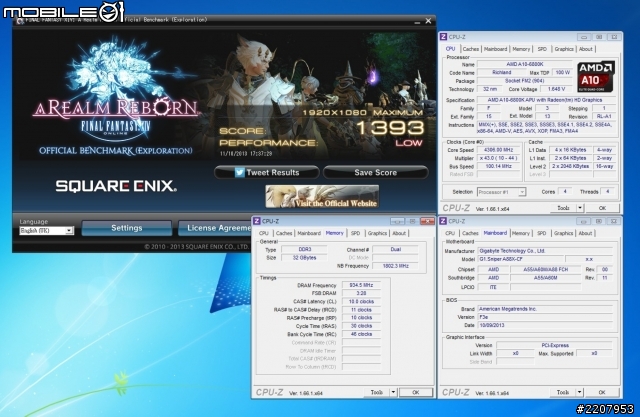Click the Level 2 cache value 2 x 2048 KBytes
Screen dimensions: 640x417
pos(570,166)
